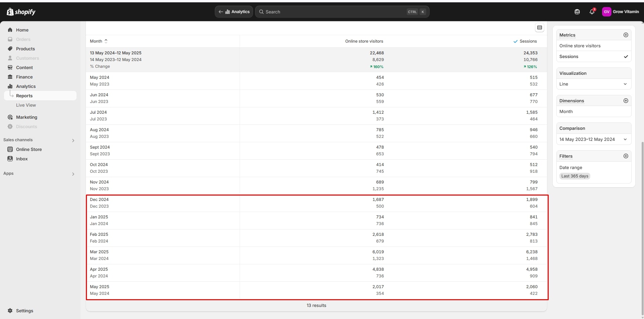Click the Shopify logo in header
Screen dimensions: 644x319
pos(21,12)
